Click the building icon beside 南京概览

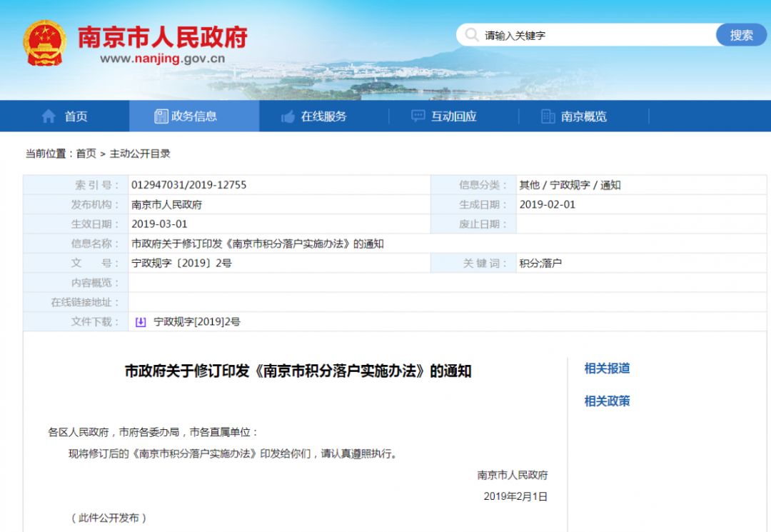click(x=548, y=116)
